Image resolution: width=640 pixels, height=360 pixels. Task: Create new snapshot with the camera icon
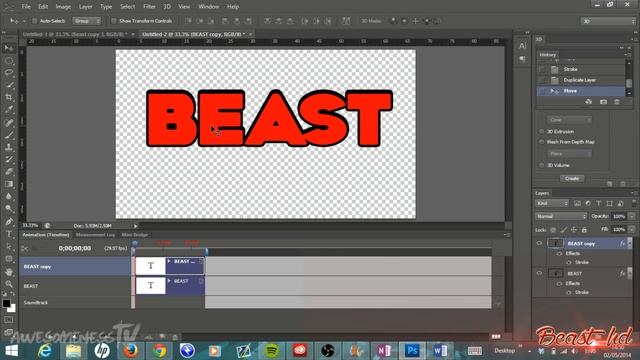(x=603, y=102)
